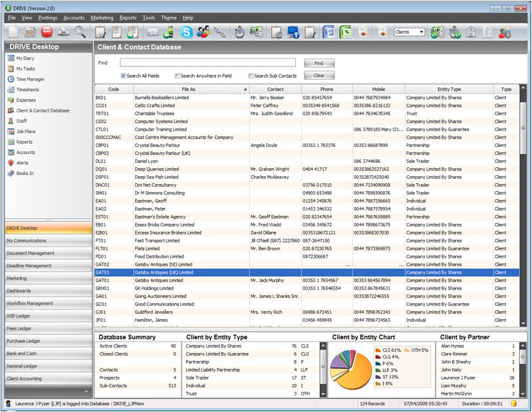
Task: Click the client table scroll-down arrow
Action: (523, 324)
